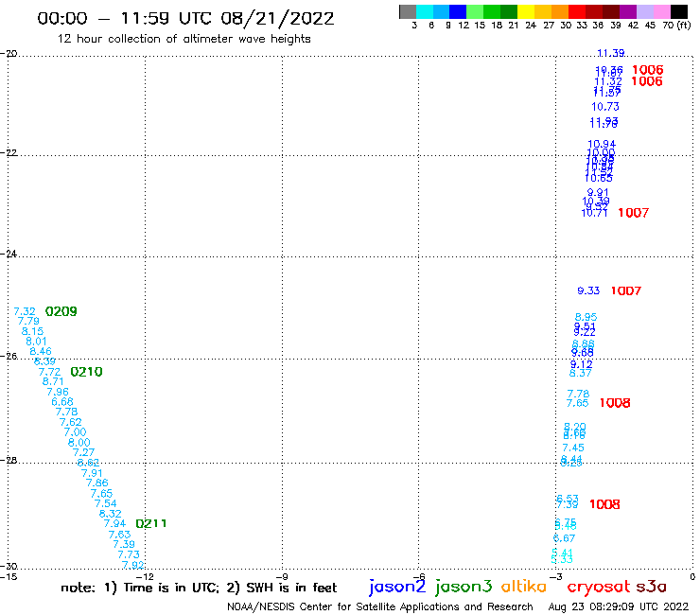Click the wave height value '10.94'

(x=602, y=144)
